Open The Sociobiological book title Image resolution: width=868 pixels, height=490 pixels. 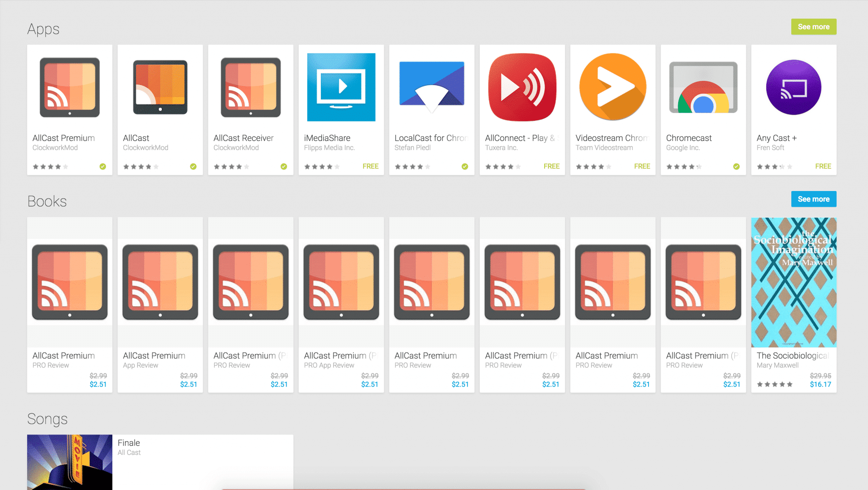[x=793, y=356]
